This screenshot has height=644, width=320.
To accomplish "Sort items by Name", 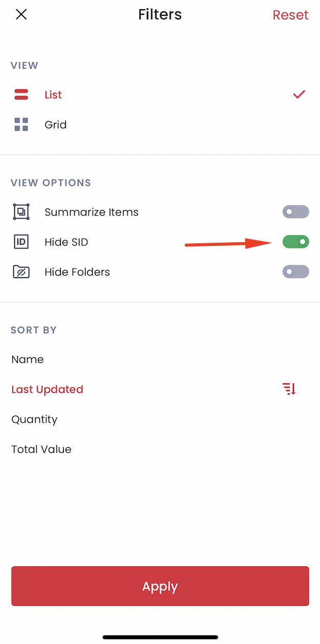I will (x=28, y=359).
